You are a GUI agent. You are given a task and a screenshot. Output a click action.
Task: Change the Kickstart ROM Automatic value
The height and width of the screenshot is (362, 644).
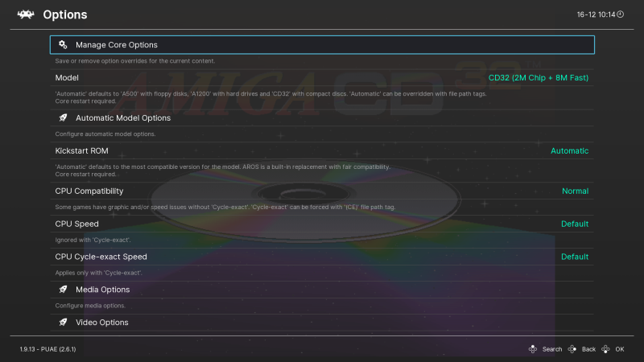pos(569,150)
